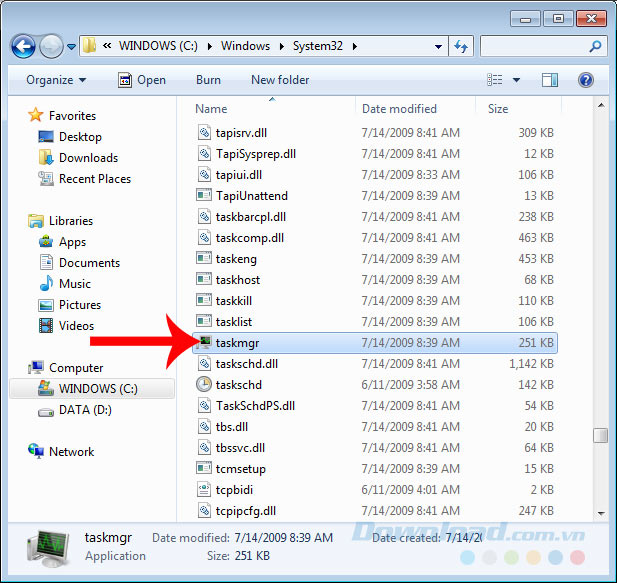The width and height of the screenshot is (617, 583).
Task: Click the taskschd clock icon
Action: (x=204, y=384)
